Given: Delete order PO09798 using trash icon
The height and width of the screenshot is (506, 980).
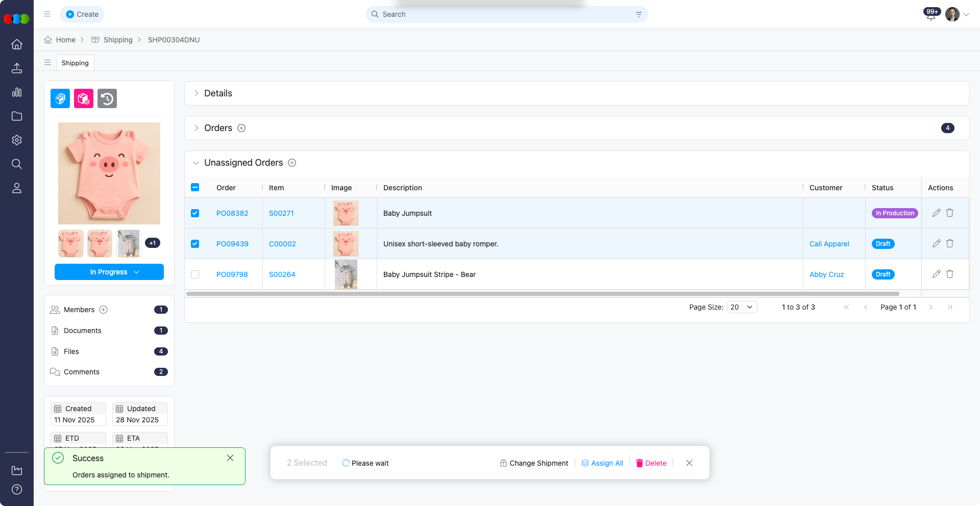Looking at the screenshot, I should [950, 274].
